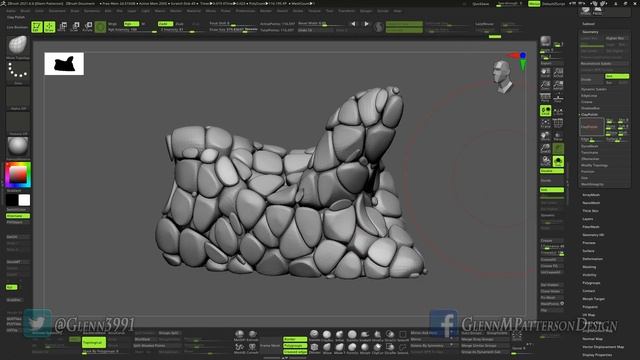640x360 pixels.
Task: Select the Morph brush icon
Action: (x=365, y=348)
